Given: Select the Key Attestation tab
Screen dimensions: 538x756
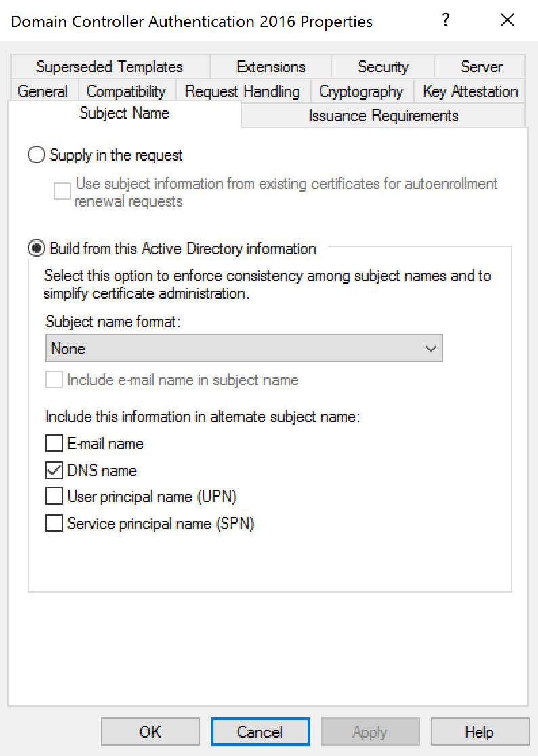Looking at the screenshot, I should pos(470,91).
